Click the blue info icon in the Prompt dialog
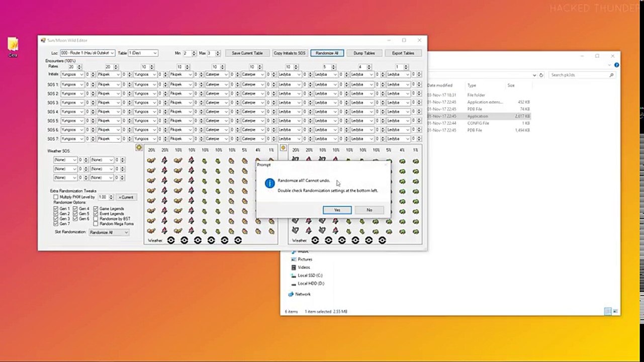Image resolution: width=644 pixels, height=362 pixels. pos(269,184)
